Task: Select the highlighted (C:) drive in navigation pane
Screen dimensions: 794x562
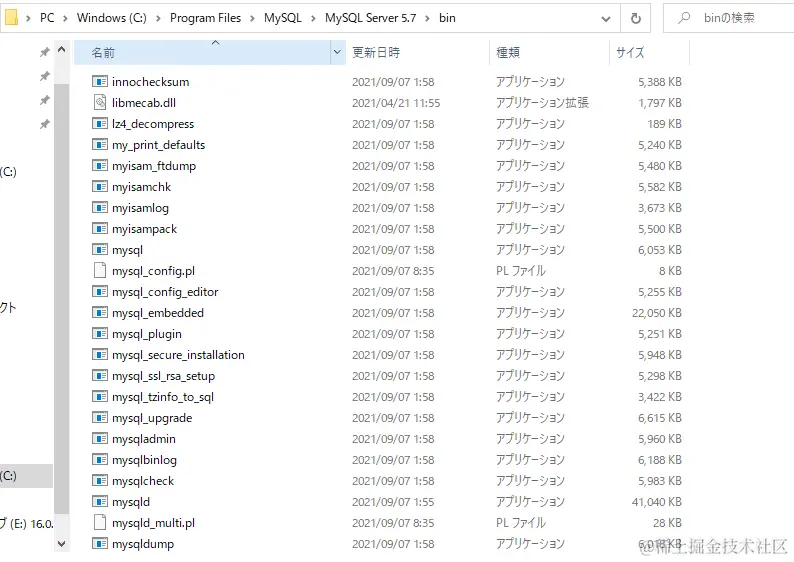Action: tap(26, 476)
